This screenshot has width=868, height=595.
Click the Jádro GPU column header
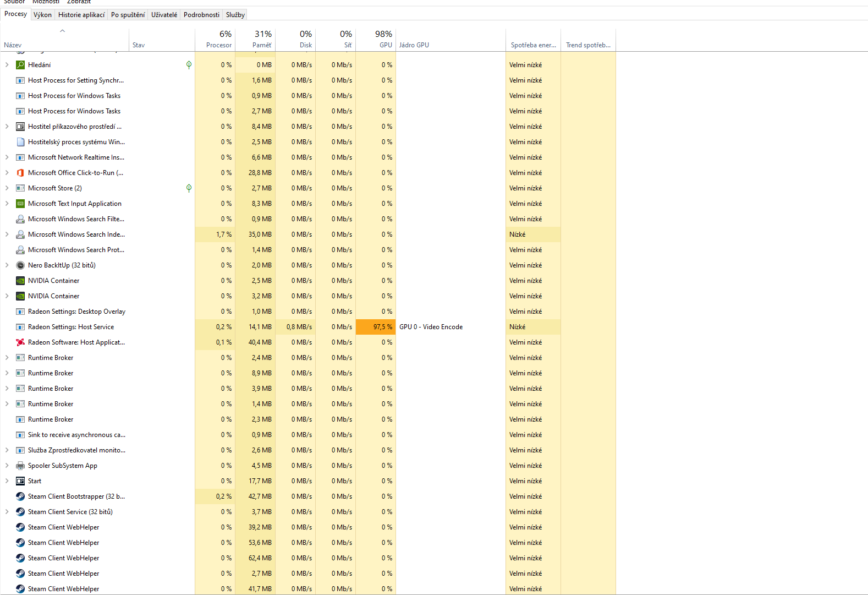(451, 40)
